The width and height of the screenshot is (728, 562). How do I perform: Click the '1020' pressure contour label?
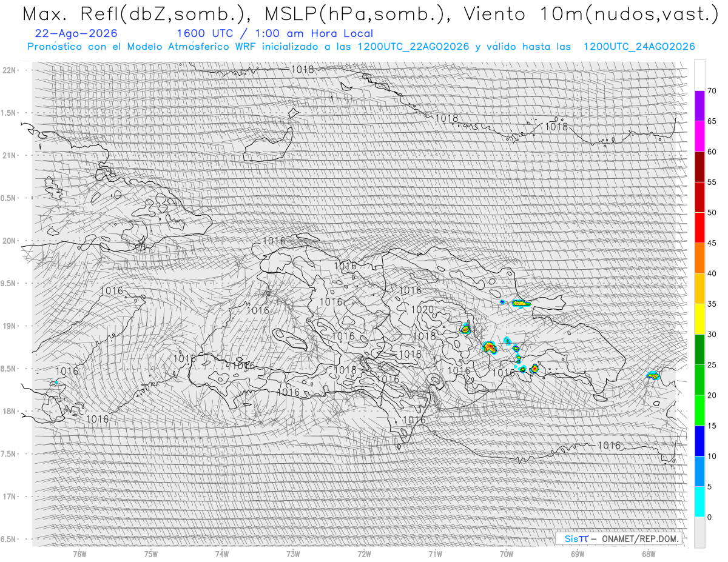tap(422, 310)
